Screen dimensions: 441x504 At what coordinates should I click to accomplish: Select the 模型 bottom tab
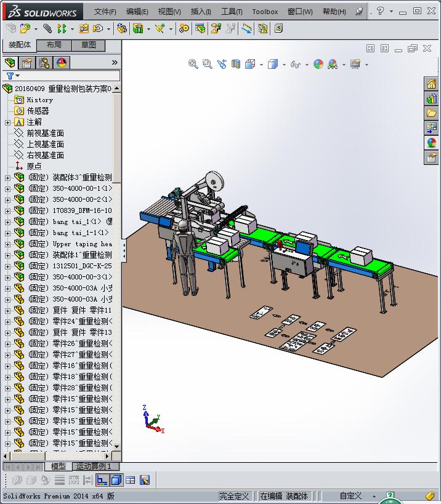pos(59,466)
